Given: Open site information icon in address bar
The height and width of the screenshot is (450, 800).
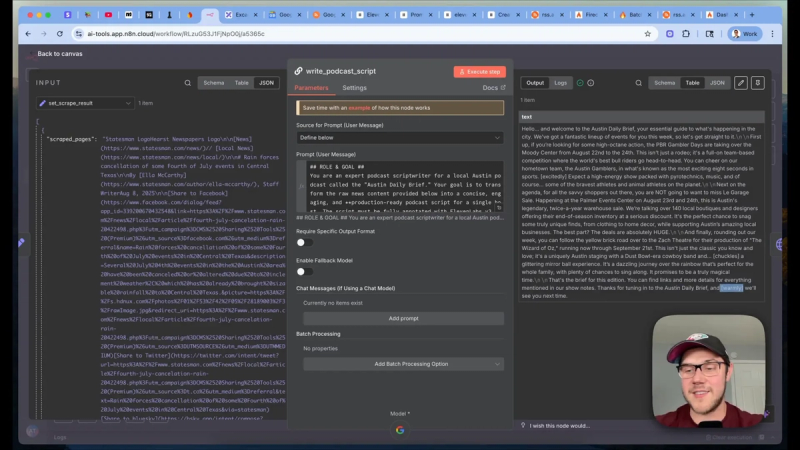Looking at the screenshot, I should tap(79, 34).
